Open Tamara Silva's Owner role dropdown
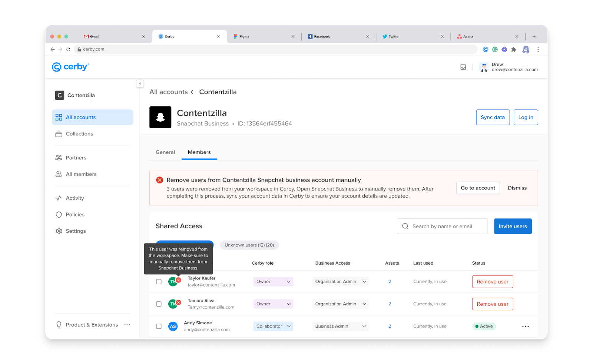 coord(273,304)
